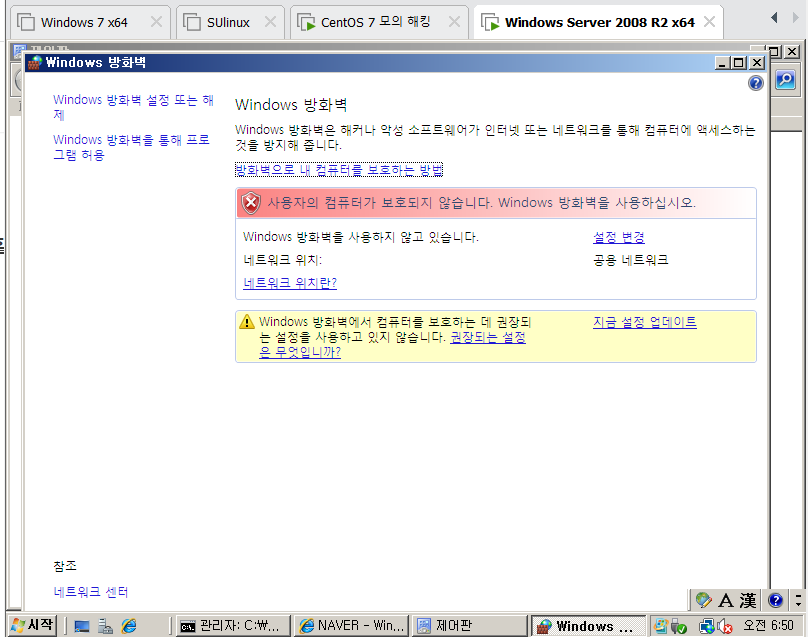Maximize the Windows 방화벽 window
This screenshot has width=808, height=637.
click(x=738, y=63)
